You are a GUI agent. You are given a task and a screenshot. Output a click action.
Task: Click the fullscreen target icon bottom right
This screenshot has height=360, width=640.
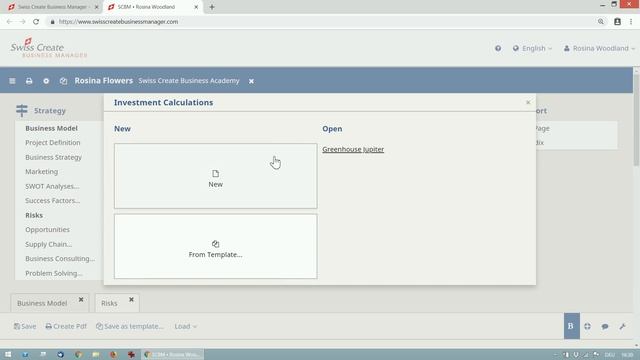[587, 326]
